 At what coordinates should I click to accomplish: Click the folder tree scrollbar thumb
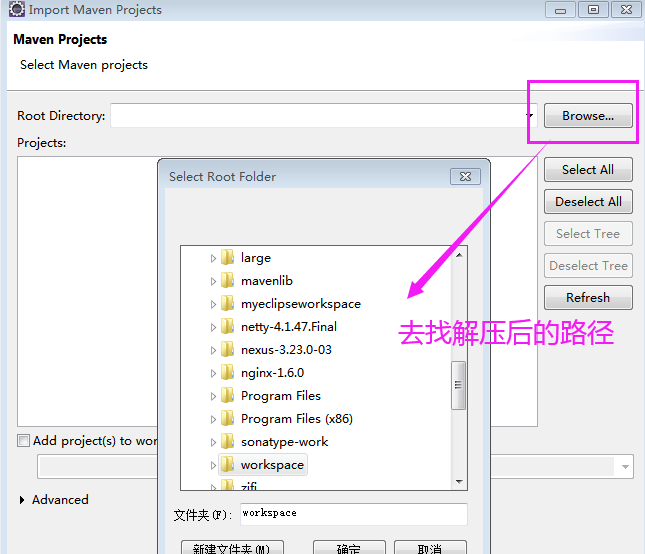[458, 385]
